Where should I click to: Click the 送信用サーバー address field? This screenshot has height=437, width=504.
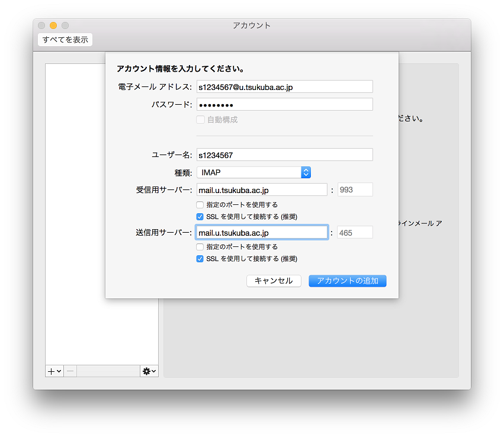[x=262, y=232]
